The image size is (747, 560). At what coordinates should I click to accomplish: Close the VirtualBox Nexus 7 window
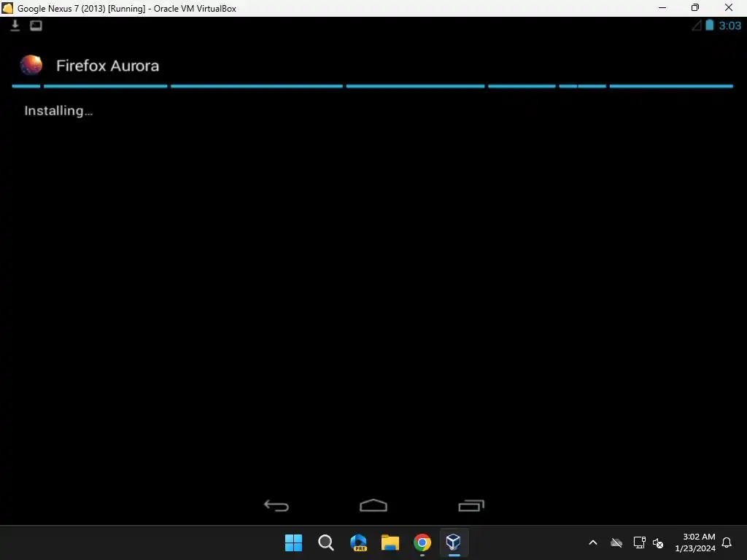click(729, 8)
